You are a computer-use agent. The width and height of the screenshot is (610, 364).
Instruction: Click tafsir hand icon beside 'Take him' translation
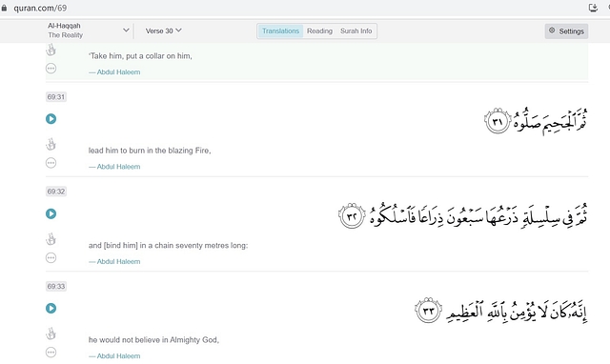coord(51,51)
